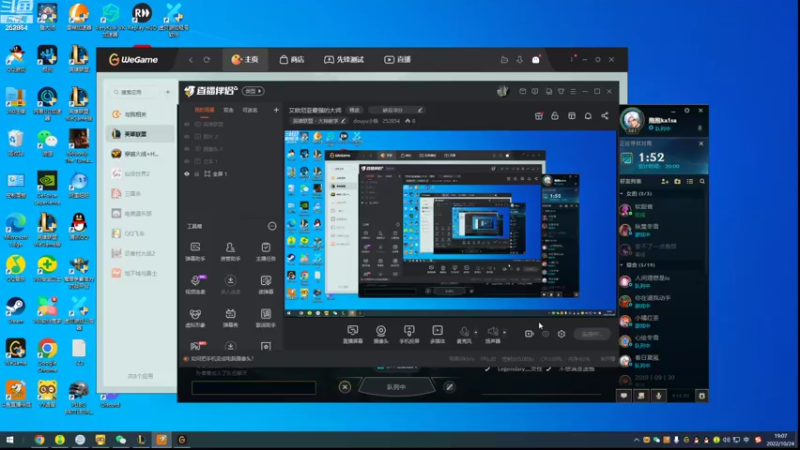Click WeGame search apps field
Viewport: 800px width, 450px height.
[x=135, y=92]
